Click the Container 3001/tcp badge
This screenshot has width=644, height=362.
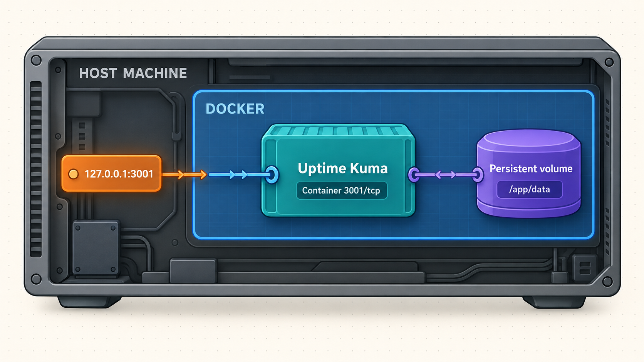coord(341,190)
